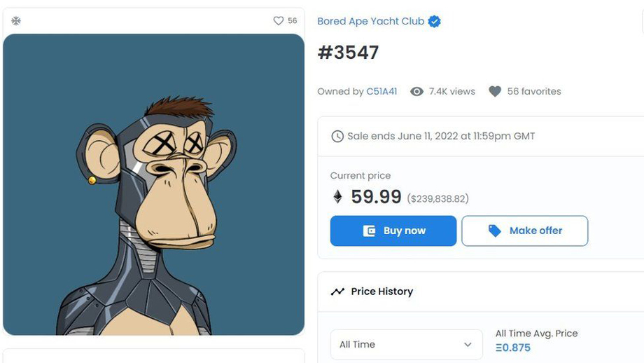
Task: Click the Make offer button
Action: pos(524,231)
